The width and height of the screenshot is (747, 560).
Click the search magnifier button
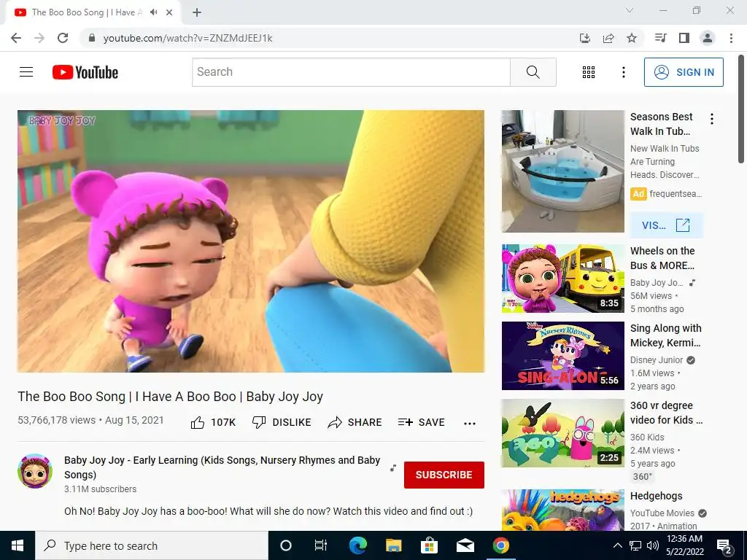click(x=533, y=72)
